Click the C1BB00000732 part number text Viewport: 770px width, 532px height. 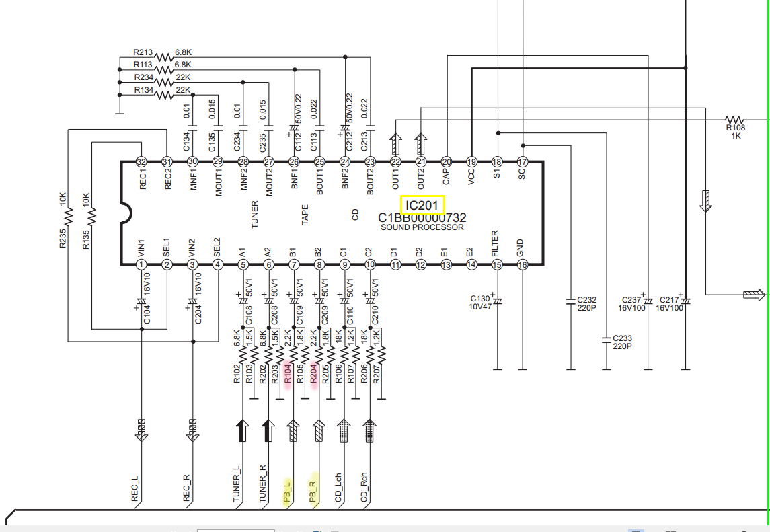[422, 218]
